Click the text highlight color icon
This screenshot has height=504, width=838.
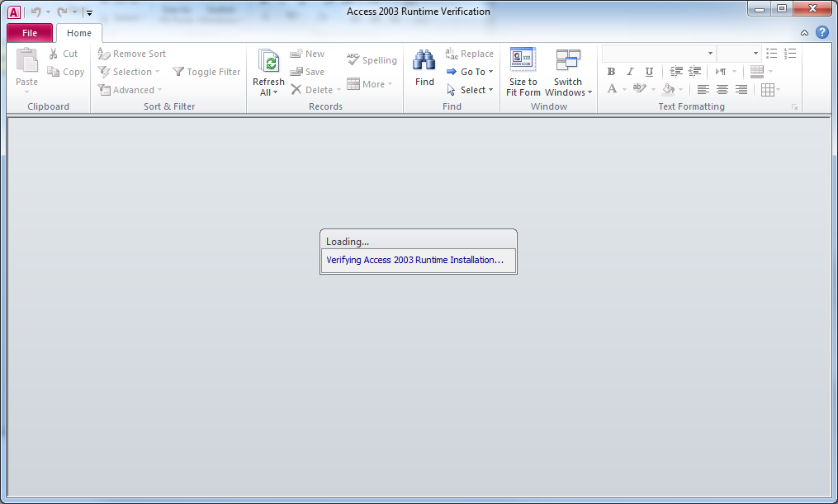[x=639, y=89]
